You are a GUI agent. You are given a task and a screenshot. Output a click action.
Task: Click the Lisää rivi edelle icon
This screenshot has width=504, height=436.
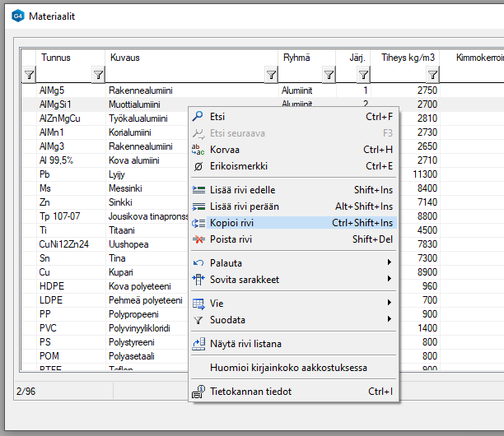tap(198, 190)
